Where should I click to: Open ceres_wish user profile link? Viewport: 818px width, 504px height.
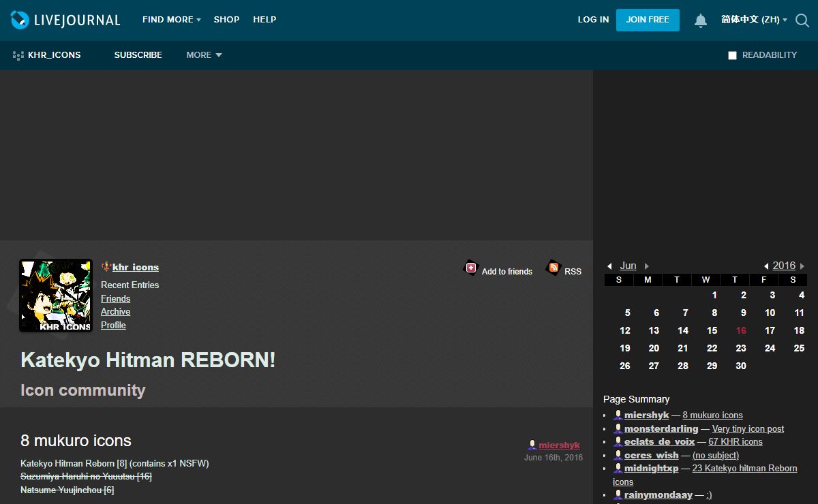pos(652,455)
